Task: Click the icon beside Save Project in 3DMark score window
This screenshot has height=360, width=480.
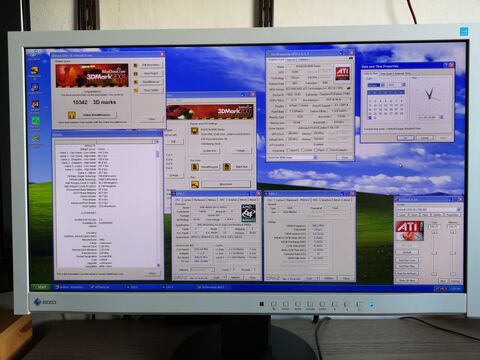Action: pyautogui.click(x=136, y=73)
